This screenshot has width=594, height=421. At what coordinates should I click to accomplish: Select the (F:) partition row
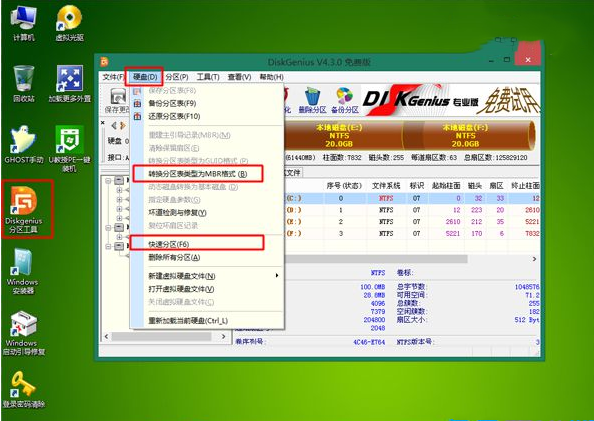pos(412,233)
